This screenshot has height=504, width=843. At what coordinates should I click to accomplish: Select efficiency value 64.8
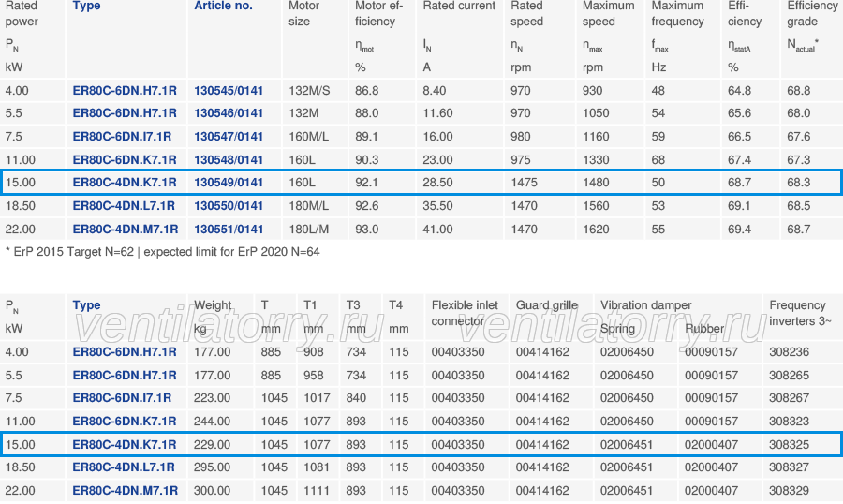point(739,90)
